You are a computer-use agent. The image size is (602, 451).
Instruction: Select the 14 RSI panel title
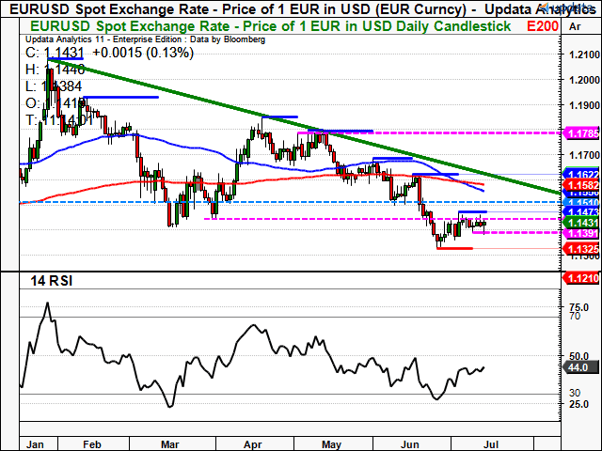[51, 281]
